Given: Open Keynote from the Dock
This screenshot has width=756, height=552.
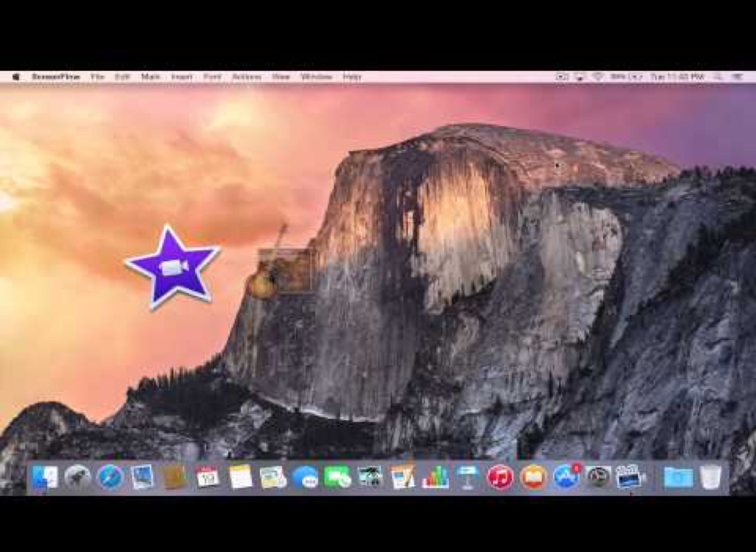Looking at the screenshot, I should [x=467, y=477].
